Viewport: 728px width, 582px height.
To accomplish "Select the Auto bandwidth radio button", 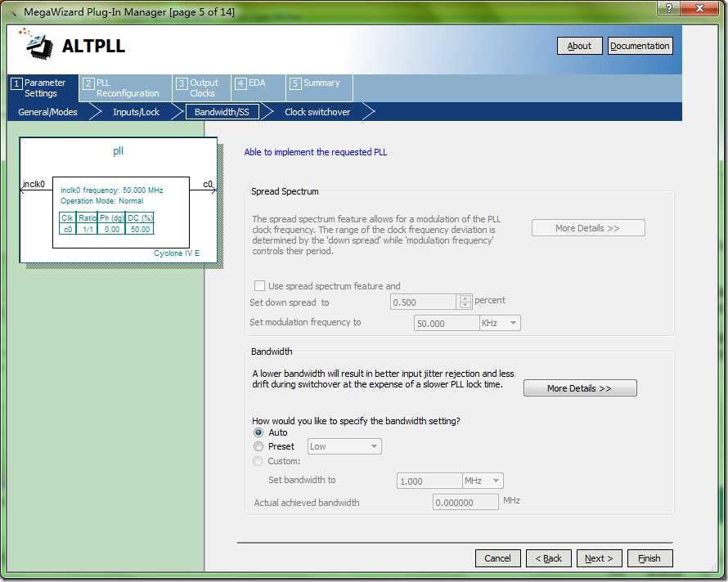I will click(x=258, y=432).
